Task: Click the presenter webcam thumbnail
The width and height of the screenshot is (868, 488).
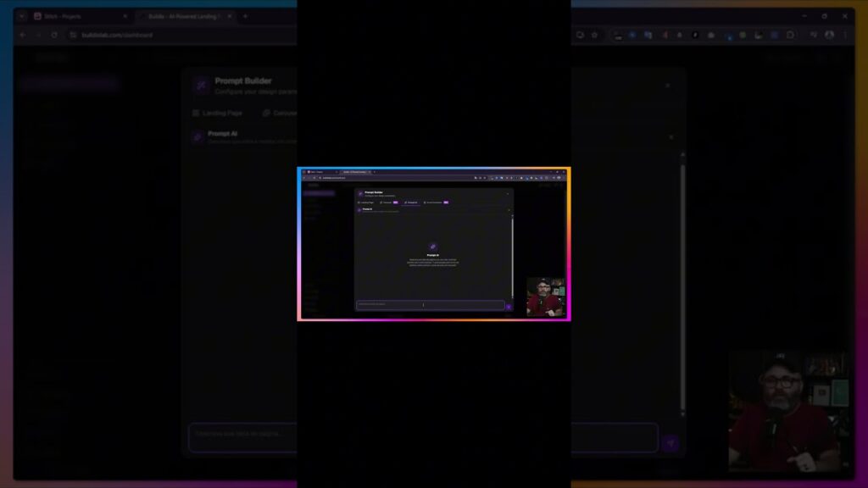Action: 545,297
